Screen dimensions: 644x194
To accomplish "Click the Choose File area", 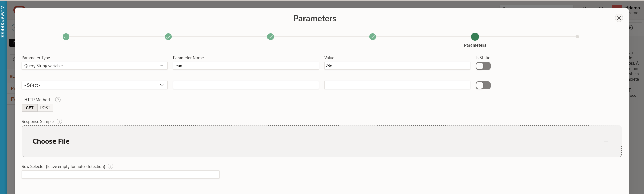I will (x=51, y=141).
